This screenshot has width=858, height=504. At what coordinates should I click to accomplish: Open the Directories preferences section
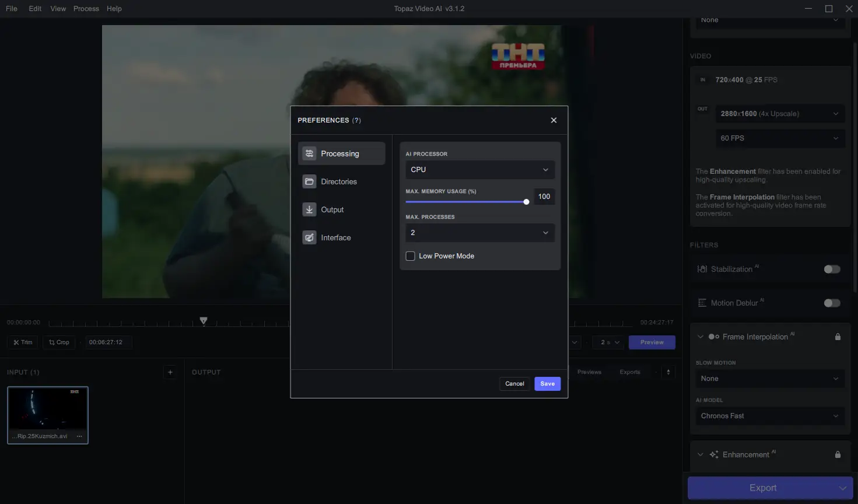click(x=341, y=181)
